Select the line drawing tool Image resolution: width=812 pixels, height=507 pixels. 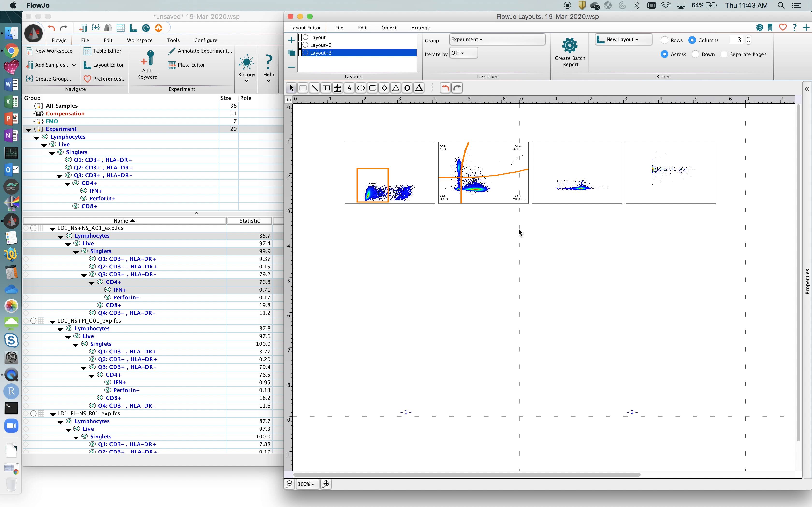(x=314, y=88)
